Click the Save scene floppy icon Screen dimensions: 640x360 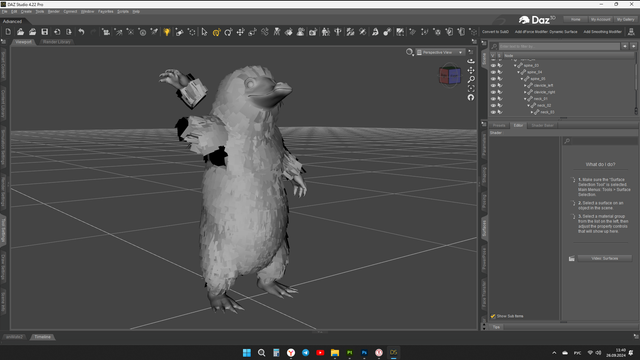click(44, 32)
